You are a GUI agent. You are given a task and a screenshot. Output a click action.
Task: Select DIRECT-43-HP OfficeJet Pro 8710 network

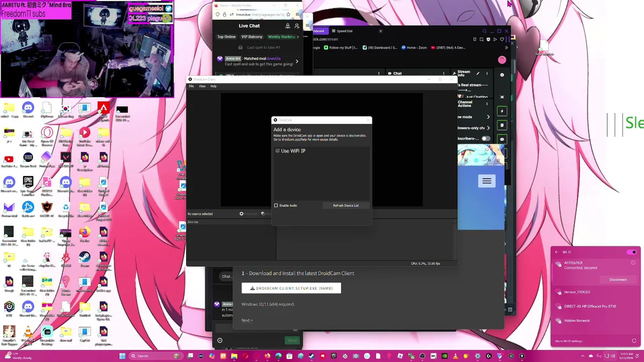[596, 306]
